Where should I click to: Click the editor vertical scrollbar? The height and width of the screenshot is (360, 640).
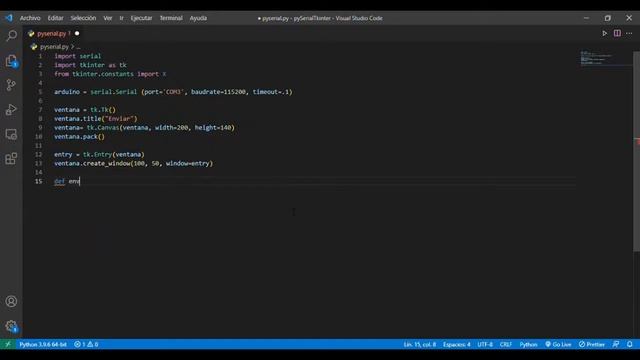pos(636,151)
